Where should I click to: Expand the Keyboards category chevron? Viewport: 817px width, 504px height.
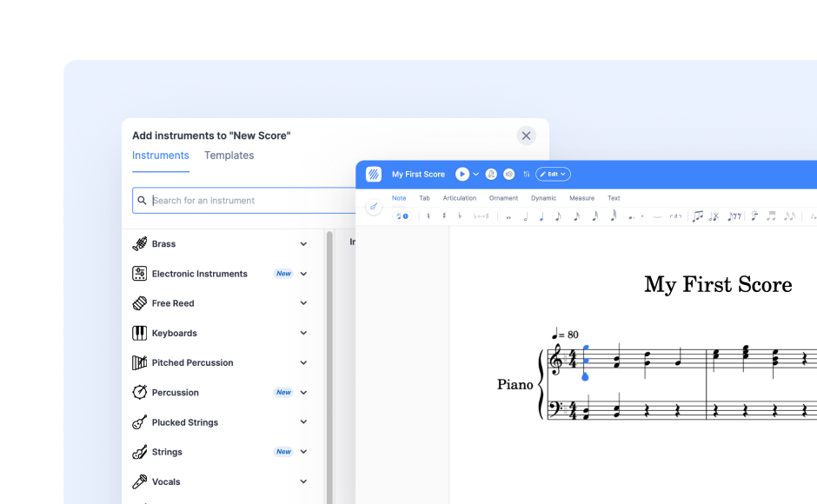(303, 334)
